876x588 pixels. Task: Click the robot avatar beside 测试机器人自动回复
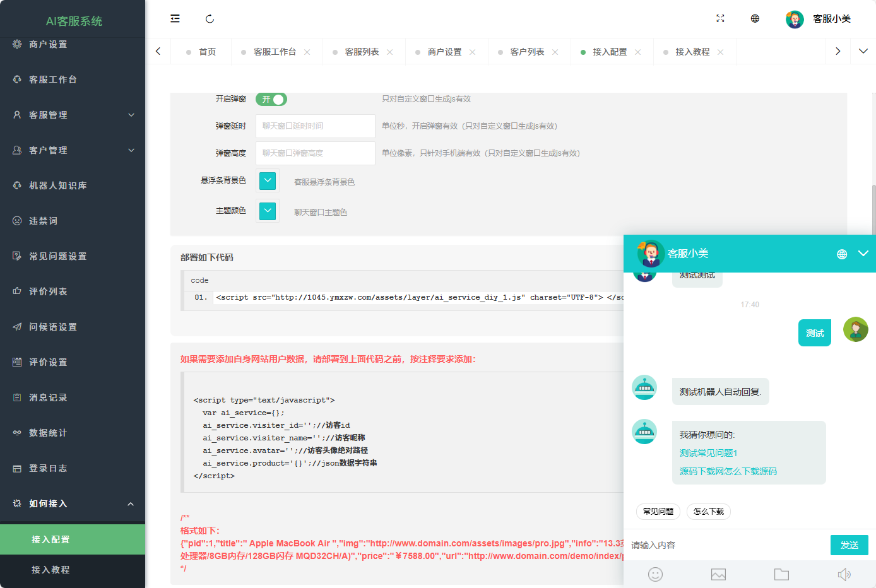(644, 387)
